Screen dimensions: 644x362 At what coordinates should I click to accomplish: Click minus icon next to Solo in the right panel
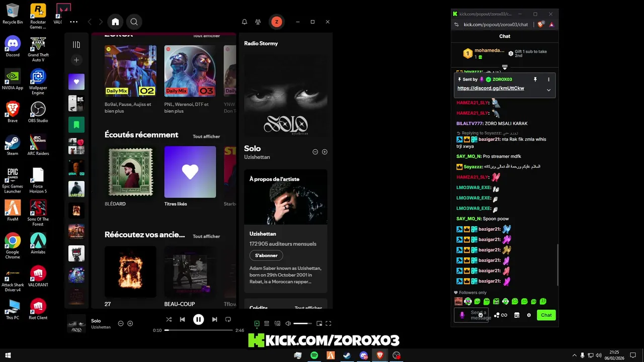tap(315, 151)
